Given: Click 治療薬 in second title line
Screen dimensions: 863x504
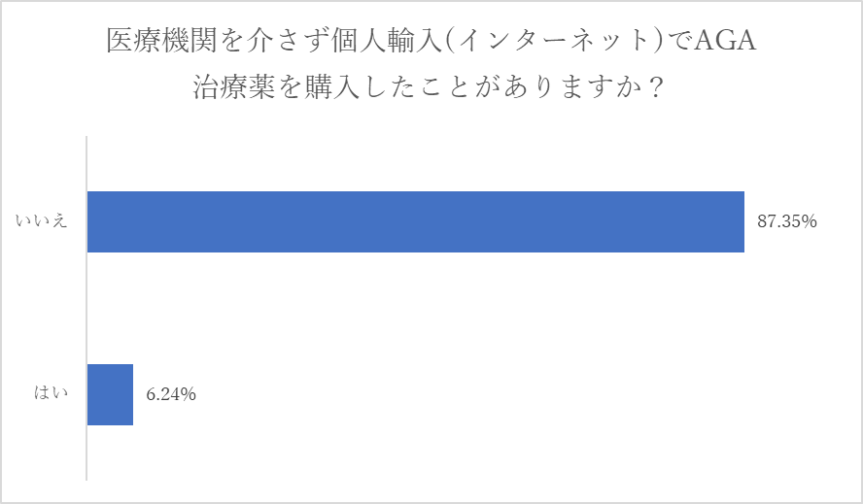Looking at the screenshot, I should (234, 87).
